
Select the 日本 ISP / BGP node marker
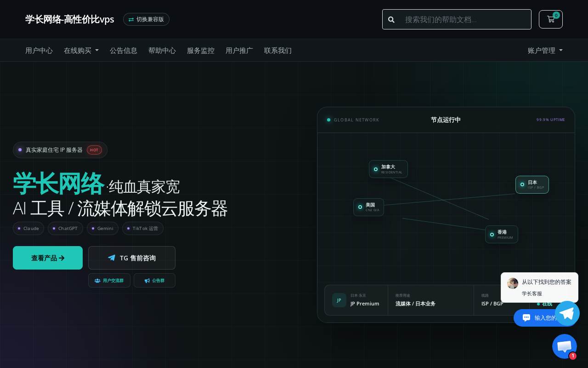[532, 184]
